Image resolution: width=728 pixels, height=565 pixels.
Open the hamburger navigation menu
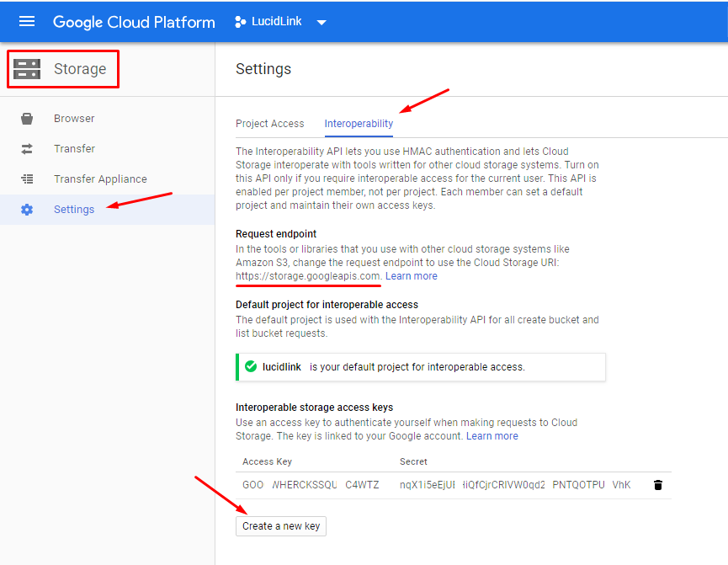coord(26,21)
